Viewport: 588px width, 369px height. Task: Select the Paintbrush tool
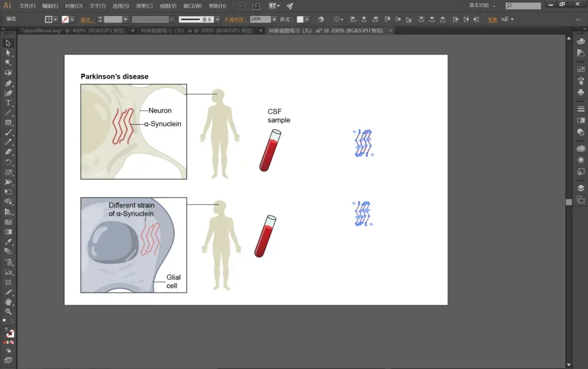(8, 132)
